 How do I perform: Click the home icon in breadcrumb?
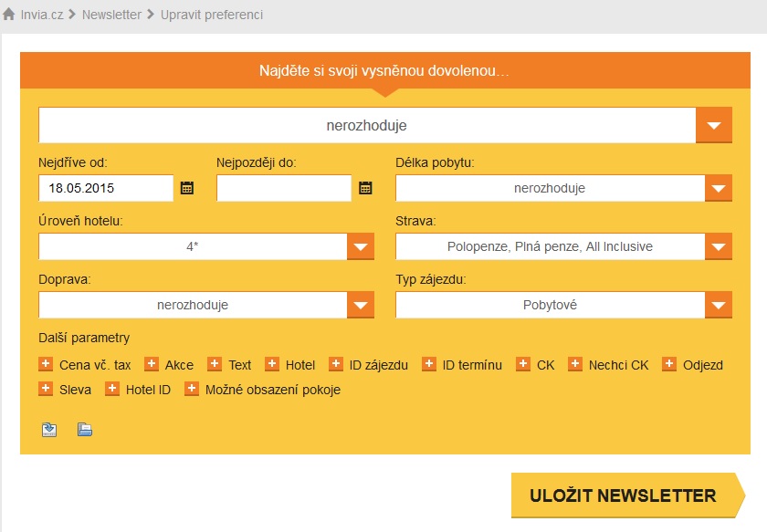click(x=9, y=15)
